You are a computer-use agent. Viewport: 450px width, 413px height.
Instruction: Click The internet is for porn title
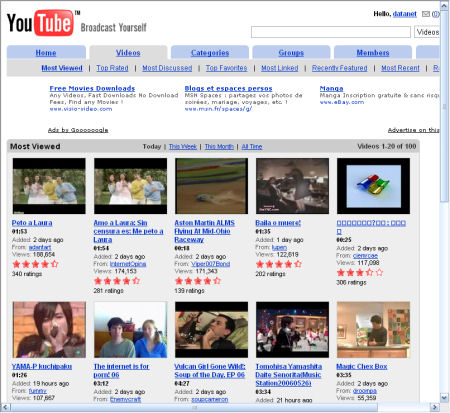click(121, 371)
